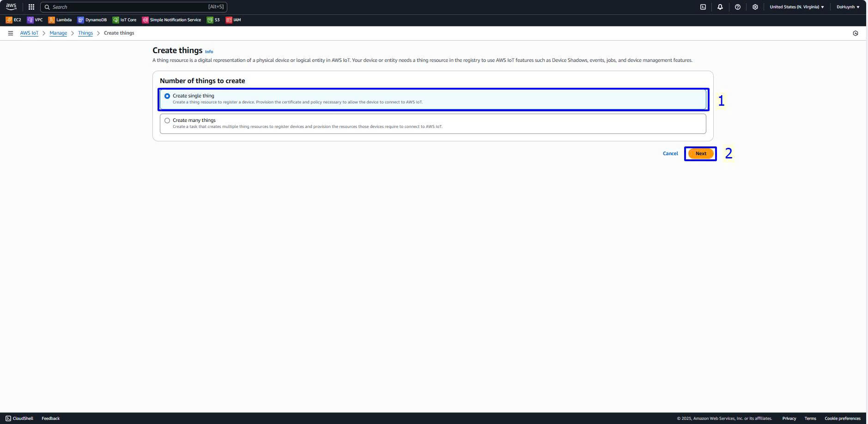Viewport: 868px width, 424px height.
Task: Open the help question mark icon
Action: 737,7
